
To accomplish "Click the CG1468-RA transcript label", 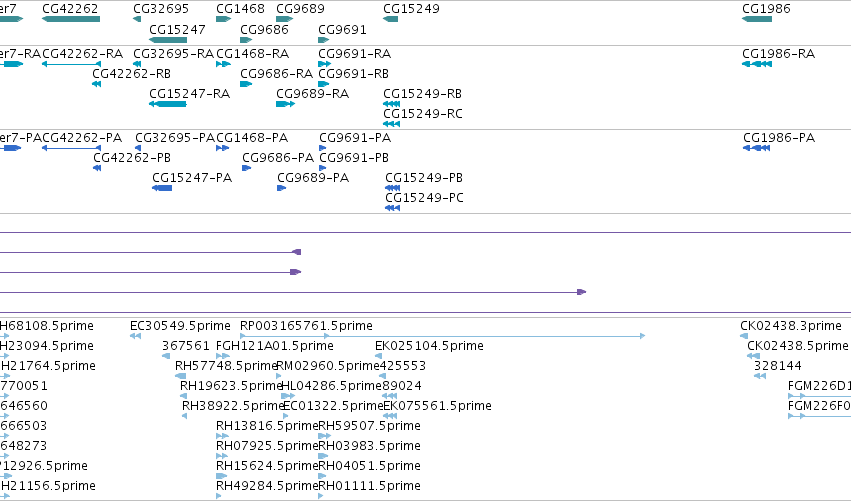I will (x=253, y=54).
